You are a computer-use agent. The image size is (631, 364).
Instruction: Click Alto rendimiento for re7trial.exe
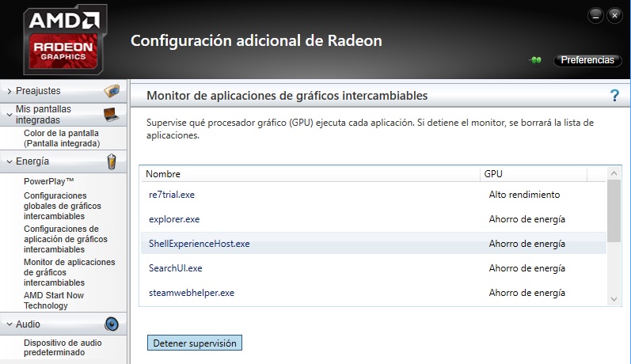point(524,195)
